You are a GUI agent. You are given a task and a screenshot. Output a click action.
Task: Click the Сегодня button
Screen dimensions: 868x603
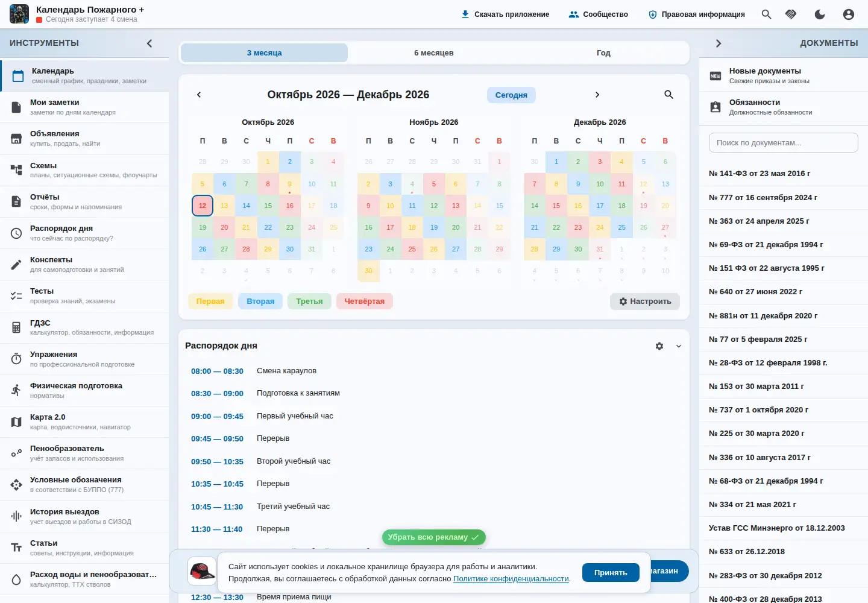[511, 95]
